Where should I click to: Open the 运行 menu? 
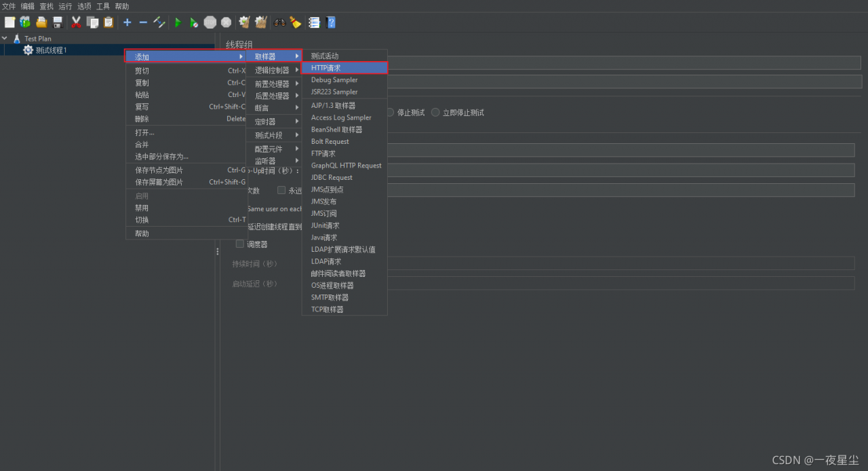[65, 6]
